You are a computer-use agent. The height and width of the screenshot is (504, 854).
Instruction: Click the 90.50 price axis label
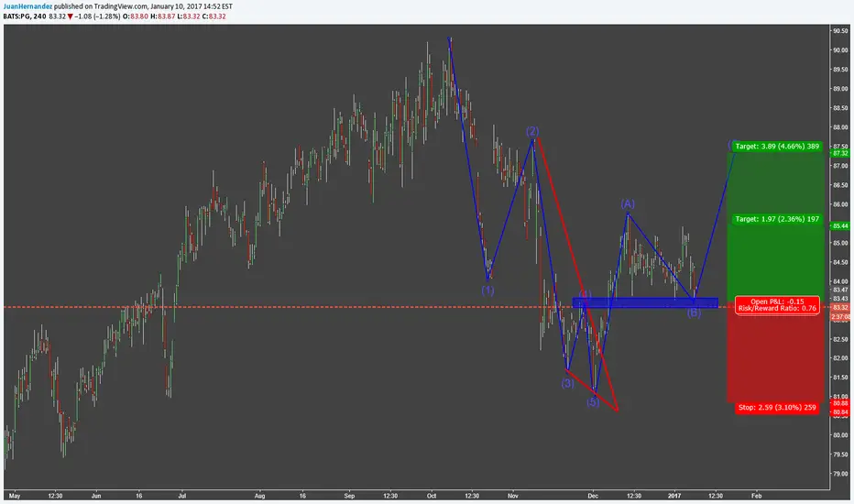[840, 31]
